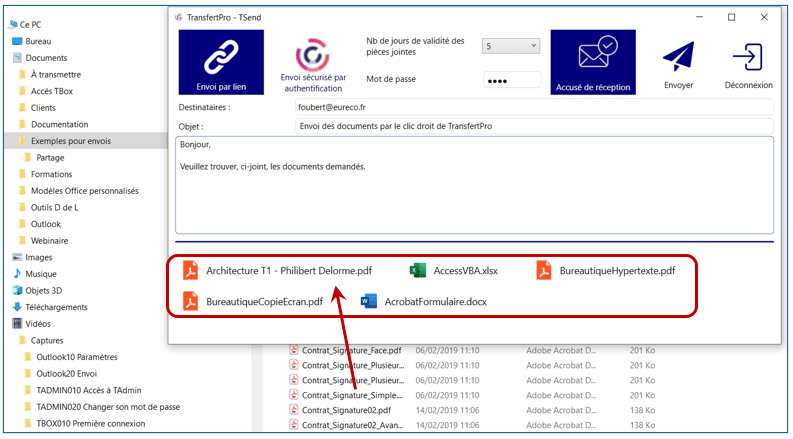Open the Téléchargements folder in sidebar
Viewport: 793px width, 439px height.
pos(57,307)
